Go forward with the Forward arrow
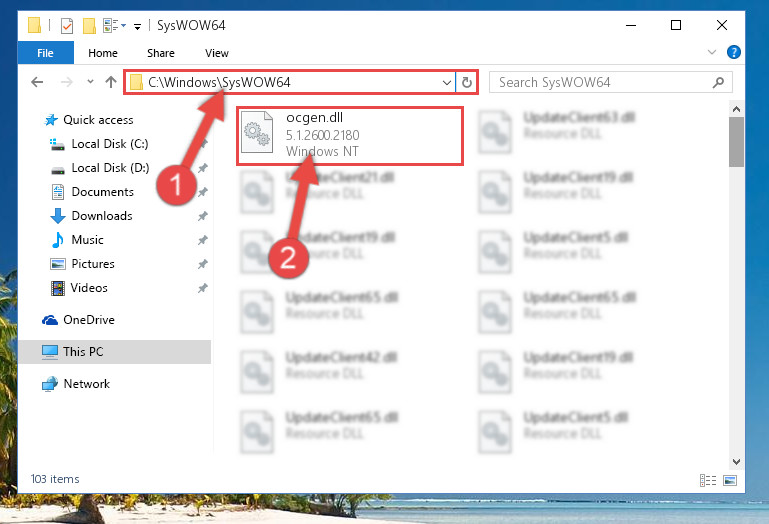769x524 pixels. [x=66, y=82]
